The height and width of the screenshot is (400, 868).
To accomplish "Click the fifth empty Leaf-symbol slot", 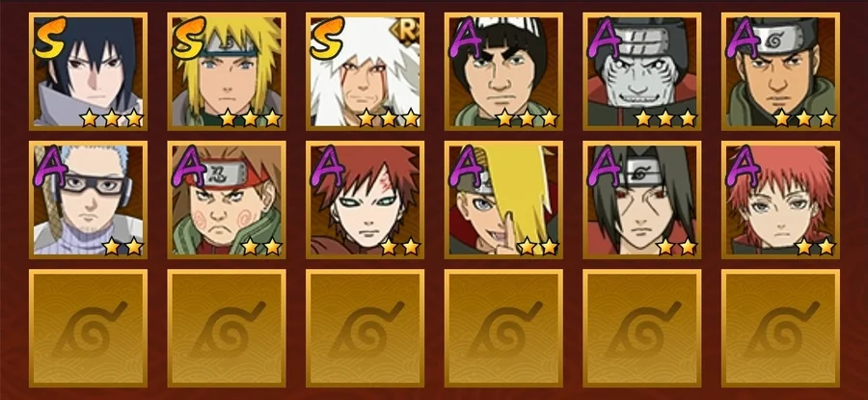I will click(x=642, y=328).
